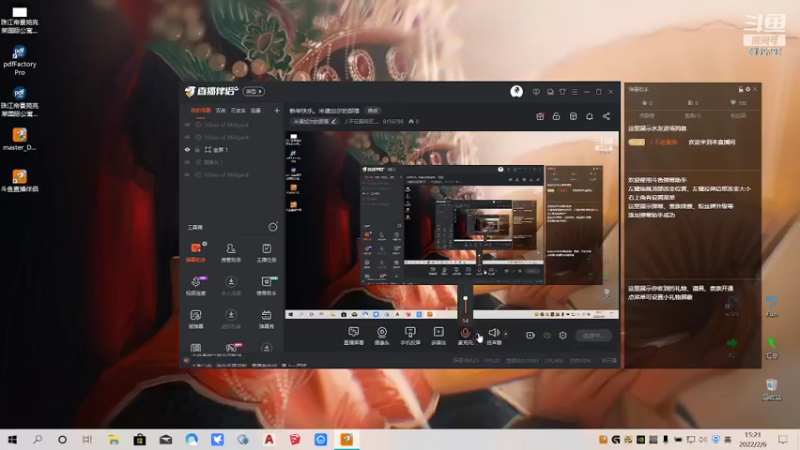Screen dimensions: 800x450
Task: Open feedback message icon in title bar
Action: (536, 92)
